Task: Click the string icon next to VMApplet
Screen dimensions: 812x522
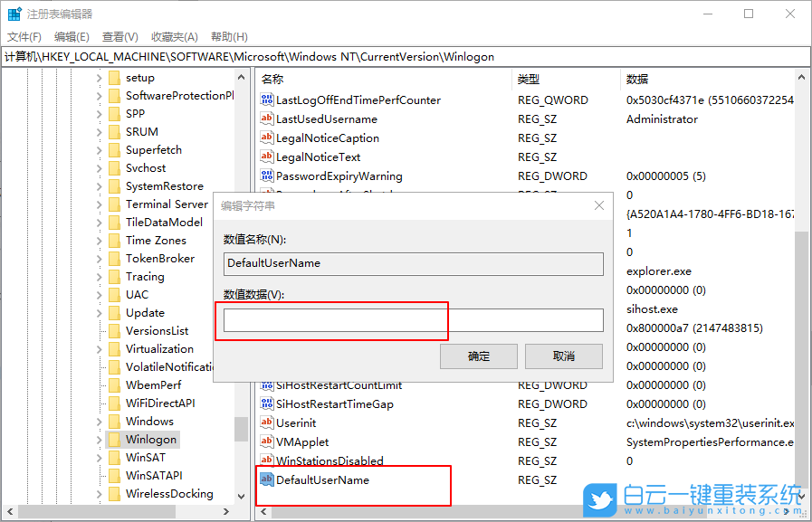Action: 267,441
